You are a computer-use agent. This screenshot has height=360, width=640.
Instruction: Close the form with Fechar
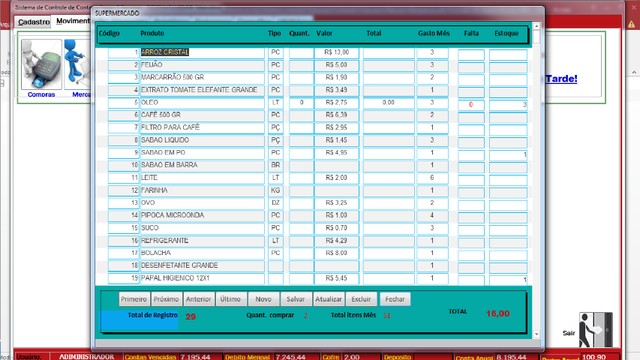[395, 299]
